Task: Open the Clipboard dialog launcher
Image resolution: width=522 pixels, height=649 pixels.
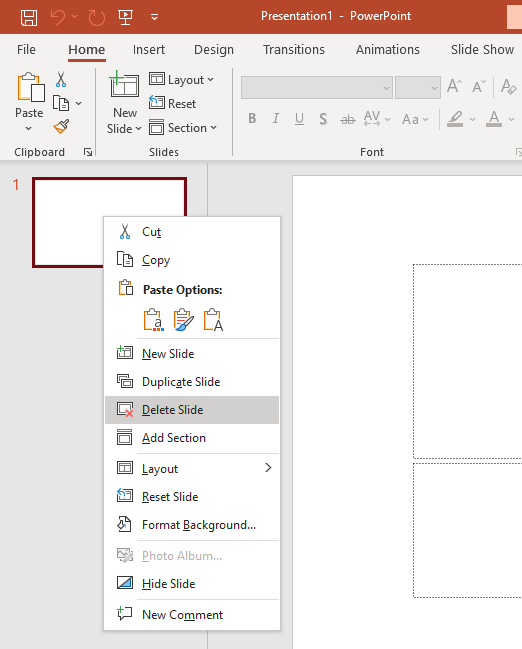Action: point(88,152)
